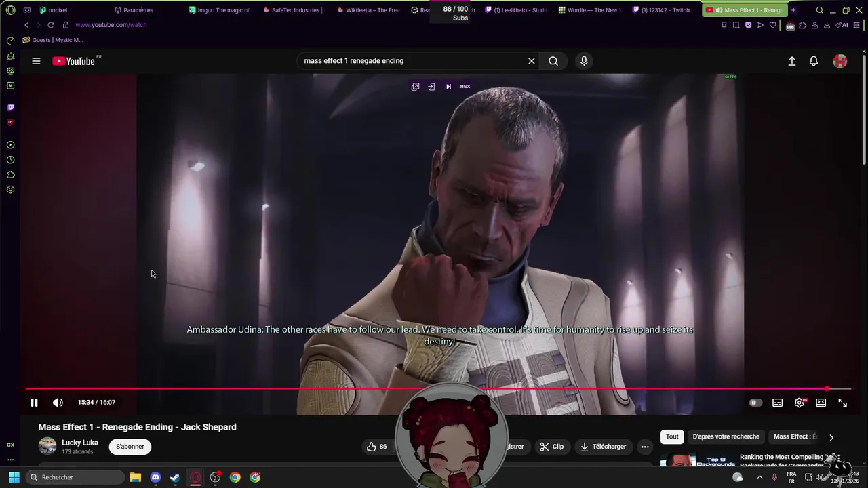Click pop-out video icon above player

pyautogui.click(x=415, y=87)
